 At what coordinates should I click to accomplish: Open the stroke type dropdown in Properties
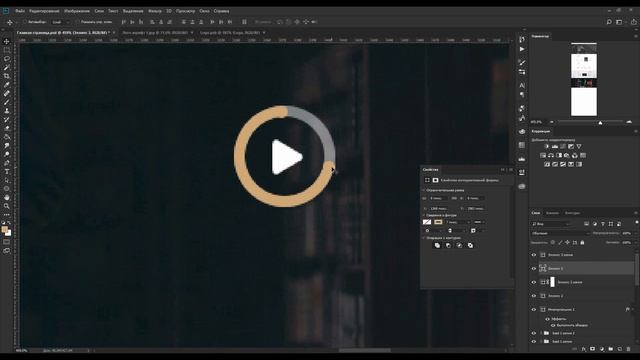point(479,222)
